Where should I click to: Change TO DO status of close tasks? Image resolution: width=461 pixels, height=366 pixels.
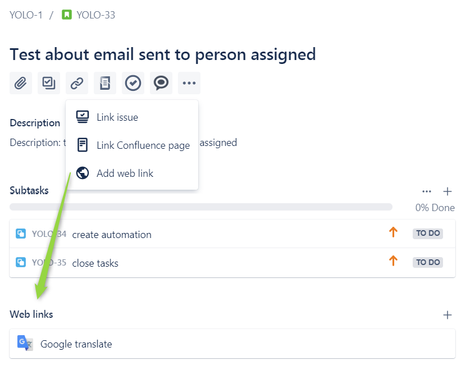(x=428, y=262)
